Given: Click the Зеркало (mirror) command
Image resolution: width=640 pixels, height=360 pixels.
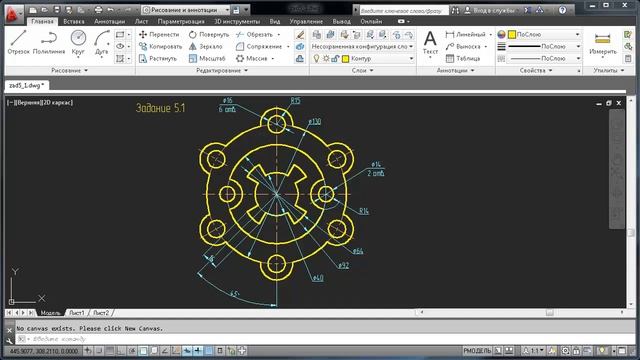Looking at the screenshot, I should (205, 47).
